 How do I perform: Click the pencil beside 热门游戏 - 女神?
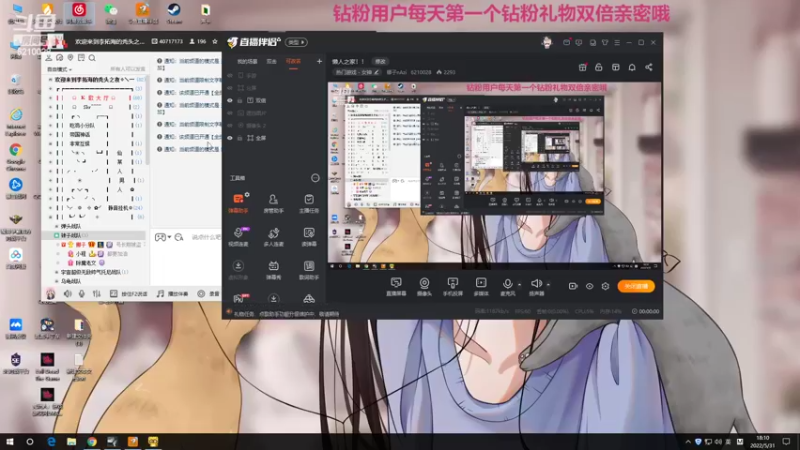[x=377, y=72]
